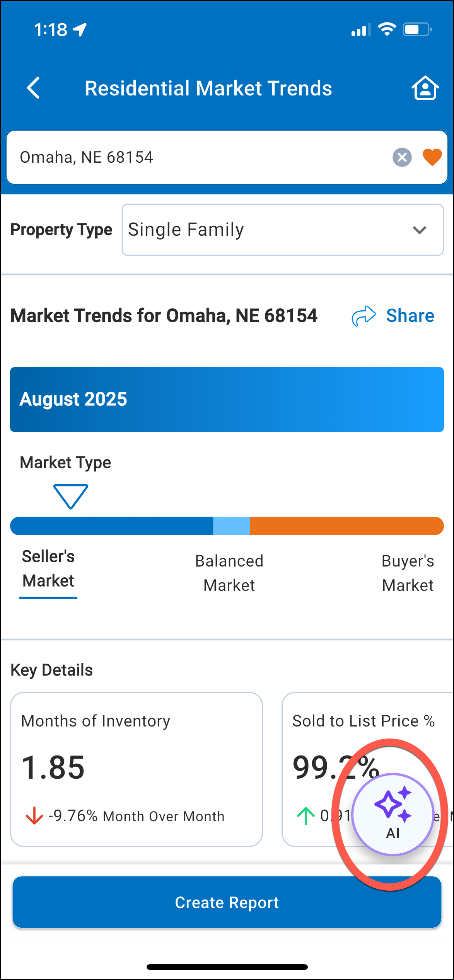This screenshot has width=454, height=980.
Task: Open the Months of Inventory card
Action: coord(136,769)
